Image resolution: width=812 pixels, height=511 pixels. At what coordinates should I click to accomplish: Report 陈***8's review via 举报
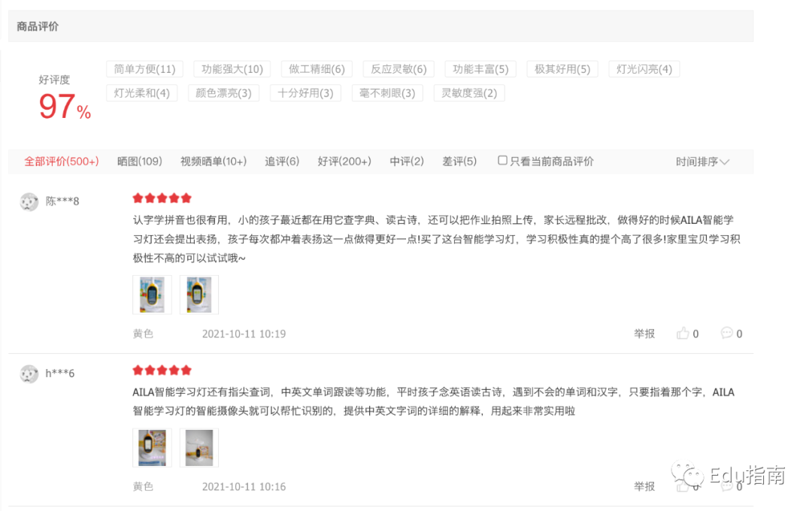pyautogui.click(x=644, y=334)
